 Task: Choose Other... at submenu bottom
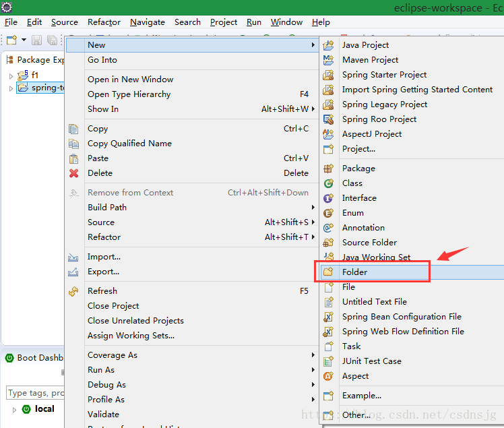[412, 415]
